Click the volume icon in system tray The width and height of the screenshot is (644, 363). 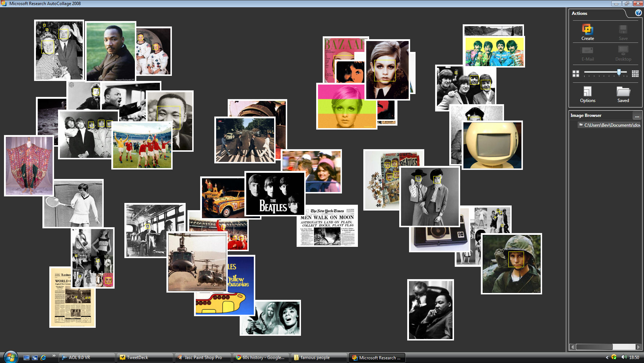point(624,357)
